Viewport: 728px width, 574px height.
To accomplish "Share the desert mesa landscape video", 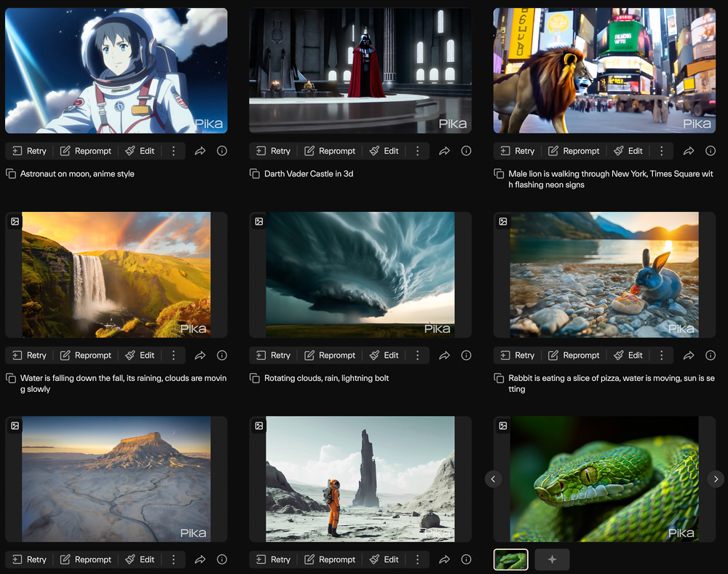I will pos(200,559).
